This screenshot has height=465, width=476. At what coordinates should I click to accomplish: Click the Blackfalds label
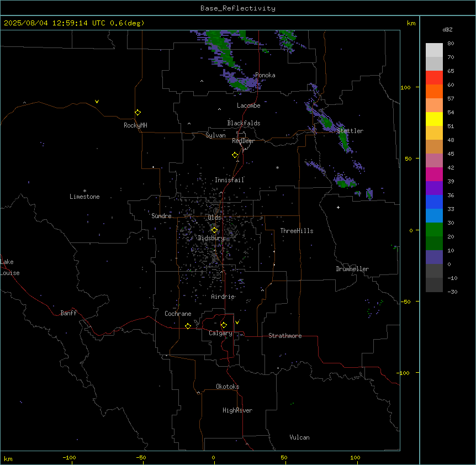click(244, 123)
